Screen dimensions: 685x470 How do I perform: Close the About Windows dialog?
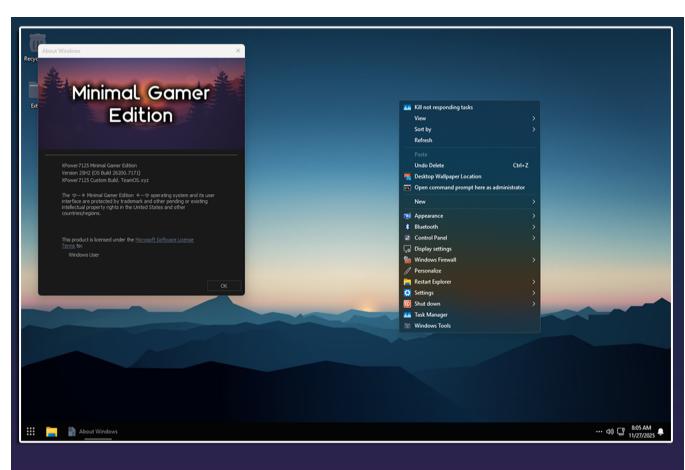click(x=238, y=51)
